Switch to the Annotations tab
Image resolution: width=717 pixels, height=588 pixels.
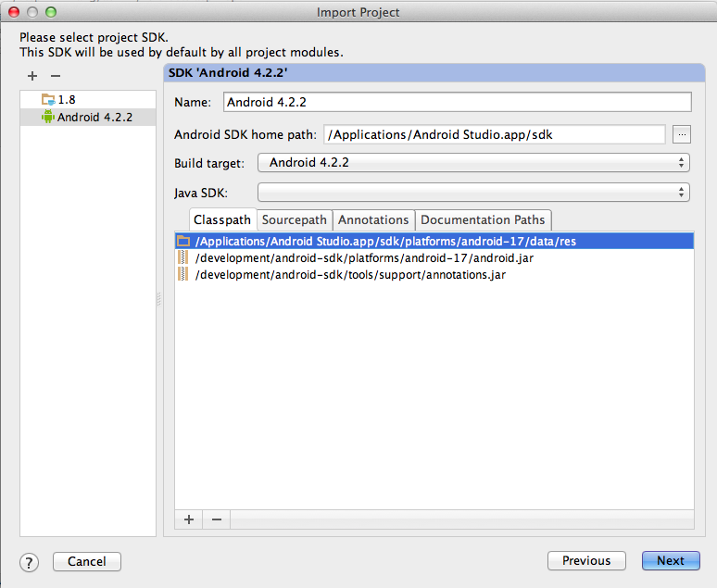click(x=373, y=220)
